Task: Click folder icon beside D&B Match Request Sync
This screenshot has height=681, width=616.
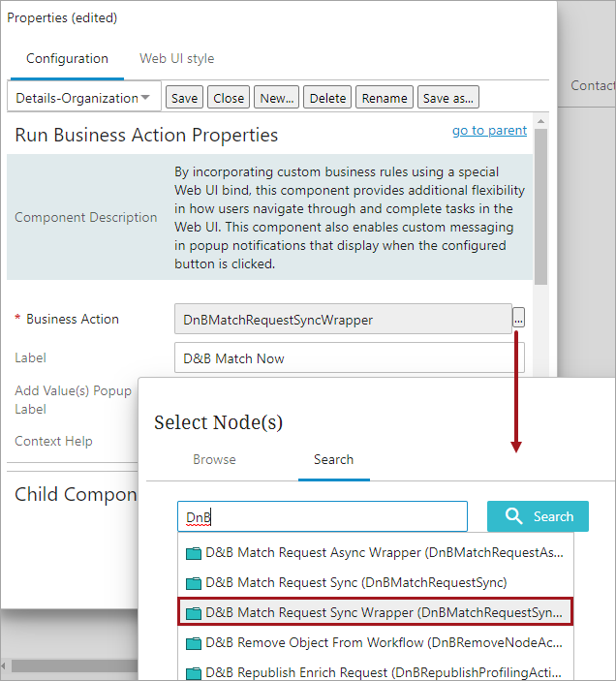Action: pyautogui.click(x=194, y=582)
